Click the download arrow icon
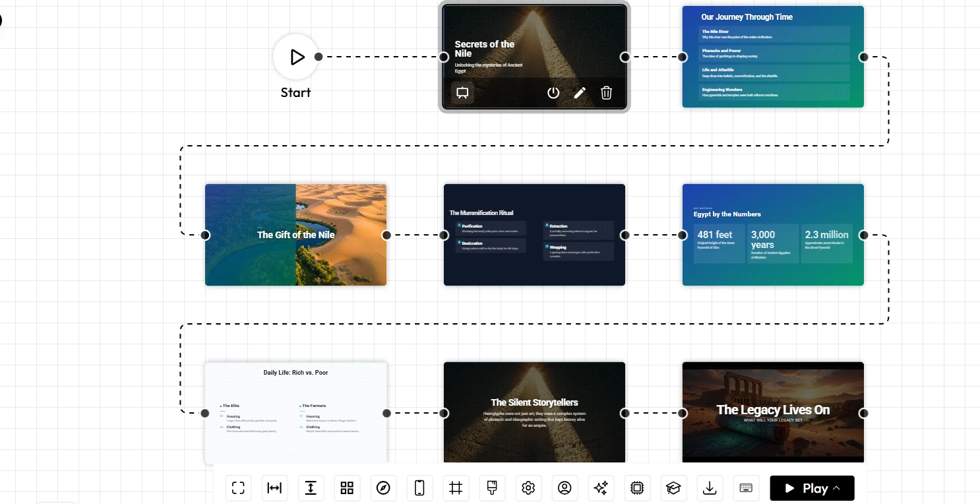The image size is (980, 504). pos(710,488)
